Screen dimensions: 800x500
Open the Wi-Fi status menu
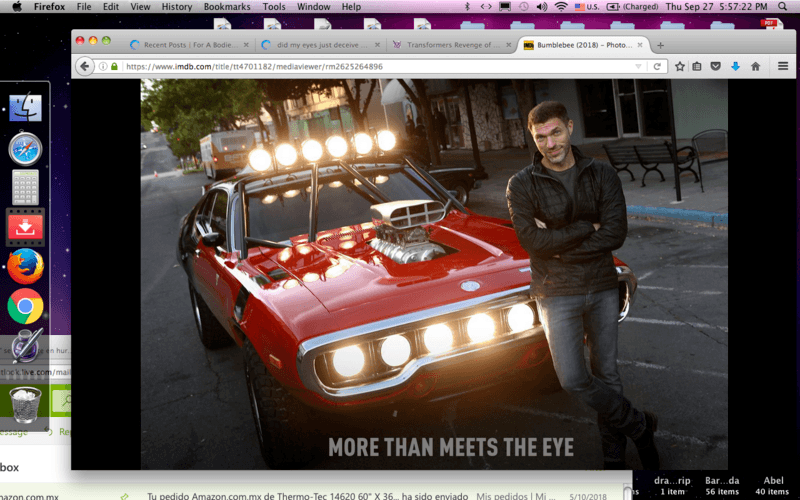[x=561, y=7]
